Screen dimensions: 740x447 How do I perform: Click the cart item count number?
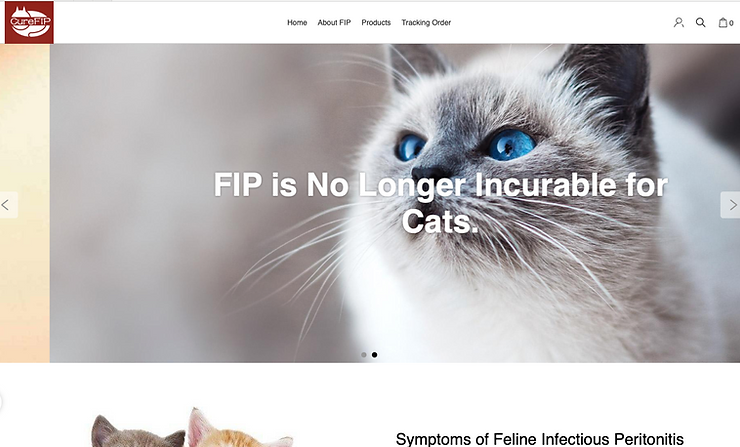(x=731, y=23)
